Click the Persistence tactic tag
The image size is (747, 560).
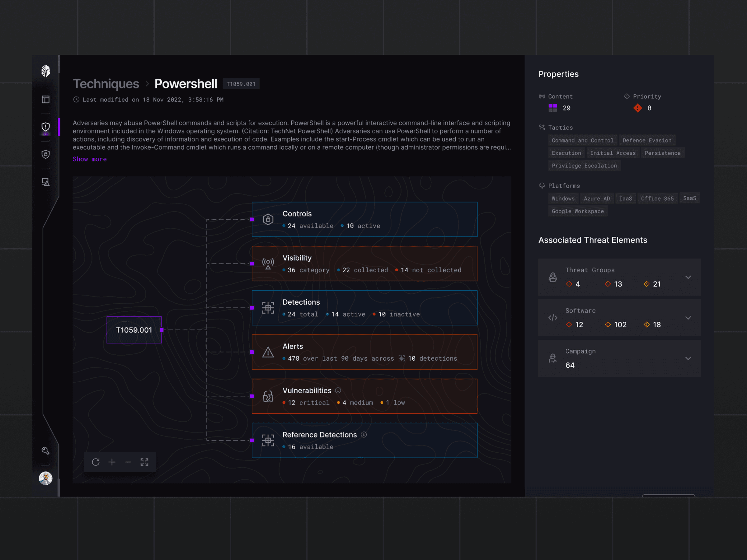[x=663, y=153]
